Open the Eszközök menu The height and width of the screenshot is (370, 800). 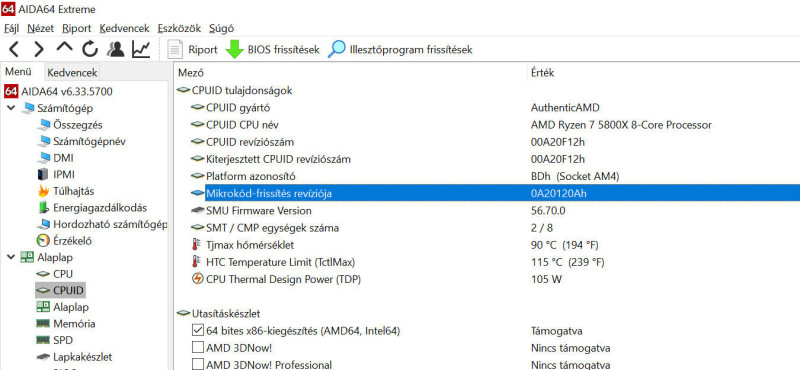click(x=179, y=29)
